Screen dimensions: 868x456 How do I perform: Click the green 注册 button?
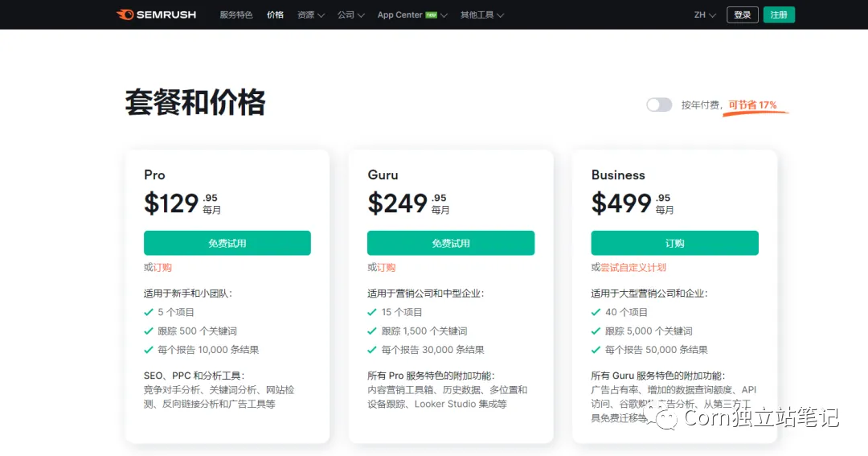779,15
